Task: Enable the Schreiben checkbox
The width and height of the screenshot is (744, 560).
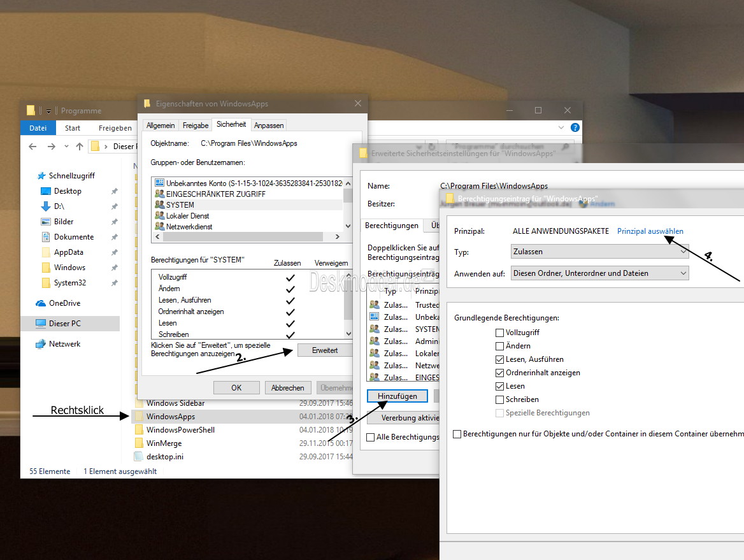Action: 499,399
